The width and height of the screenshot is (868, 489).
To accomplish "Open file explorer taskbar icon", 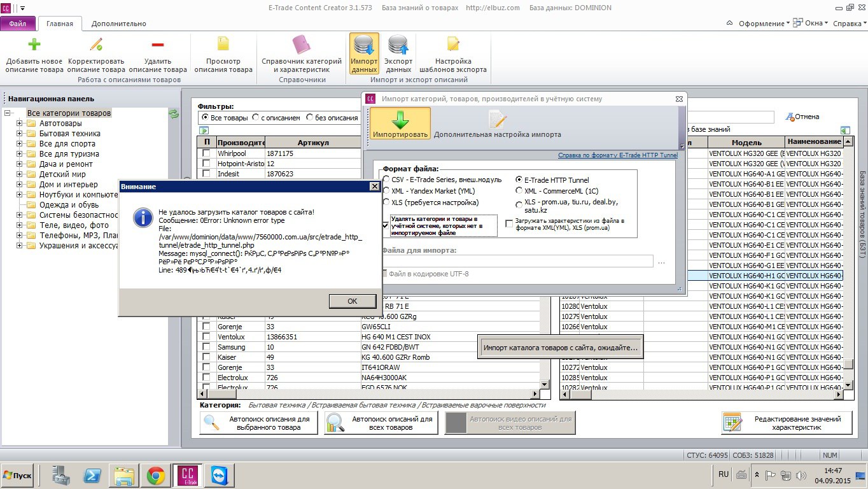I will (x=124, y=476).
